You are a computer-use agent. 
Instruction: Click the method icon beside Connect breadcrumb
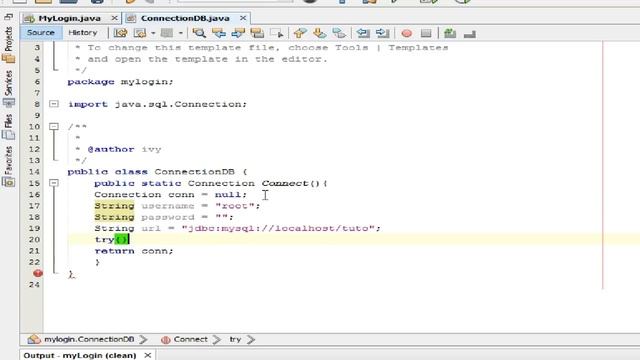165,340
